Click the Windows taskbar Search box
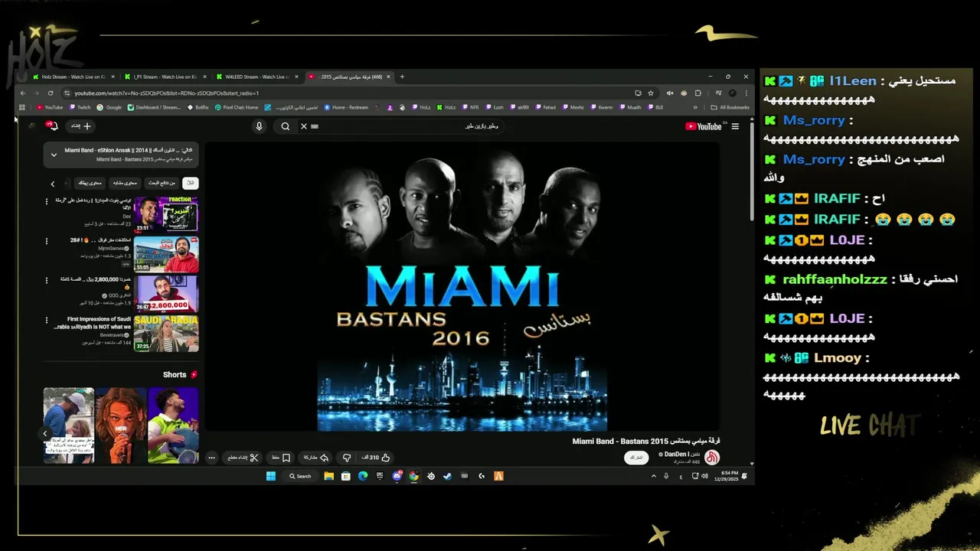The image size is (980, 551). pos(300,476)
